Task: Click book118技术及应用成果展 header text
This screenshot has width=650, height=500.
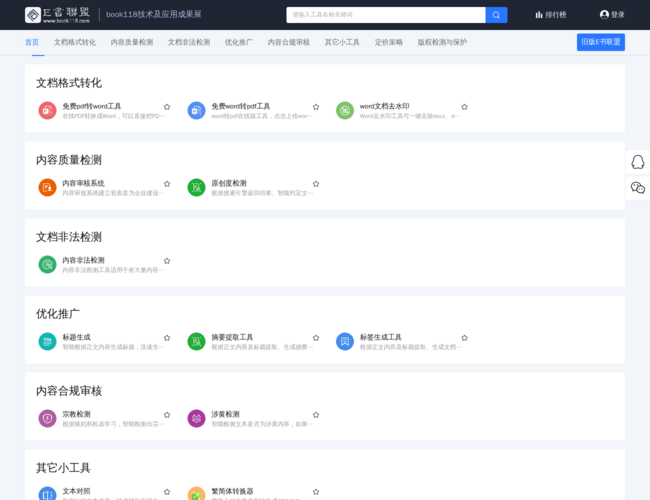Action: pyautogui.click(x=154, y=15)
